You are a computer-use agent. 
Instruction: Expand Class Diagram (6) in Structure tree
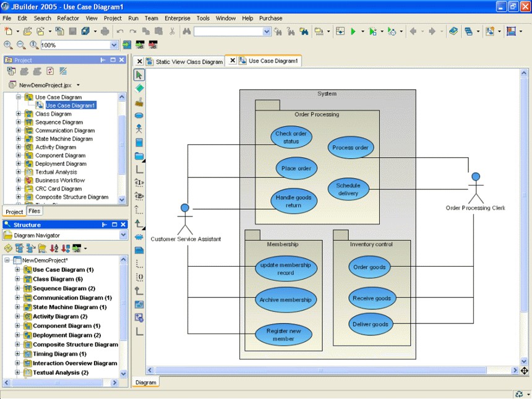point(17,279)
